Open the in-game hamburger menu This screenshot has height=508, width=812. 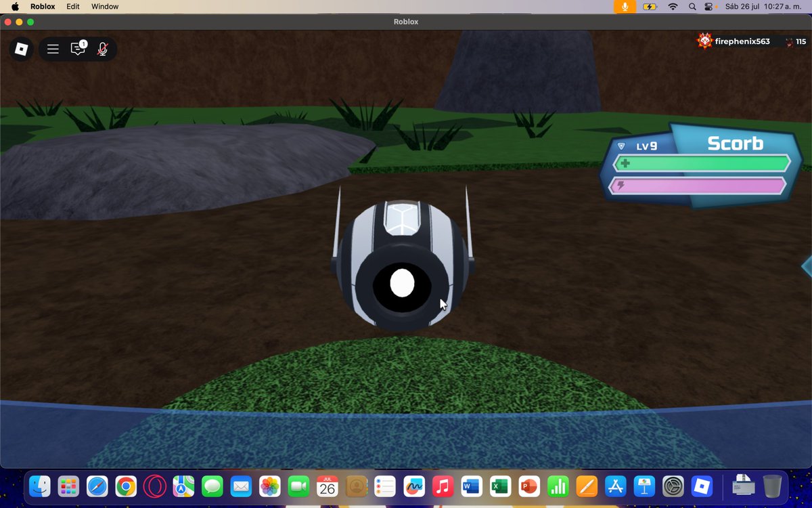pos(53,49)
